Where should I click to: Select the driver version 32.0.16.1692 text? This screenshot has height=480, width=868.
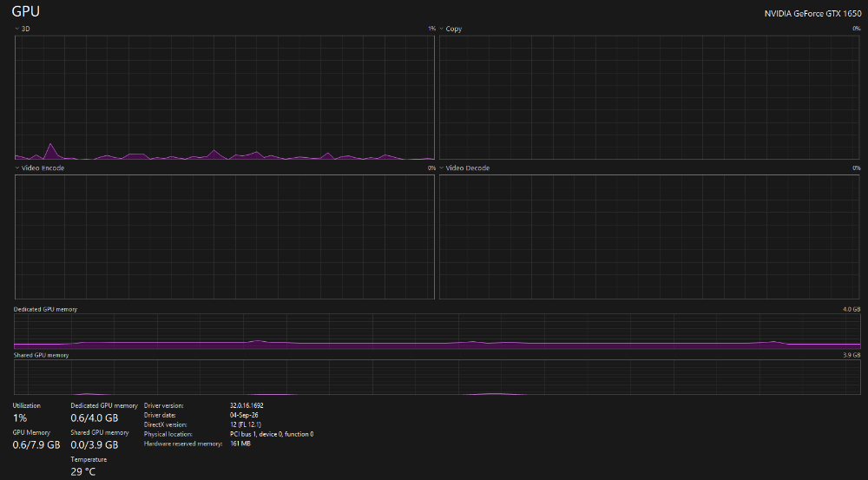tap(247, 406)
